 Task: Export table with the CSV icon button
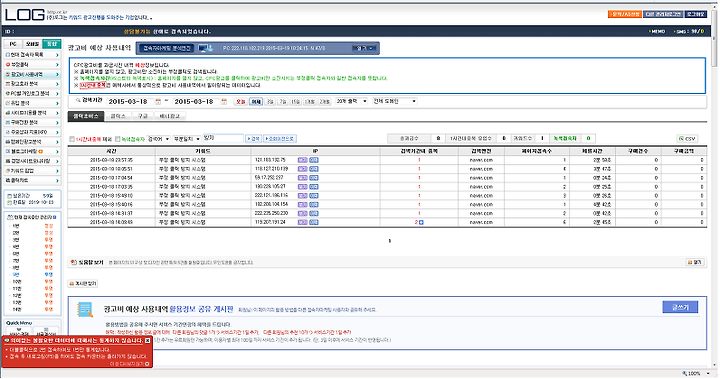pos(687,138)
